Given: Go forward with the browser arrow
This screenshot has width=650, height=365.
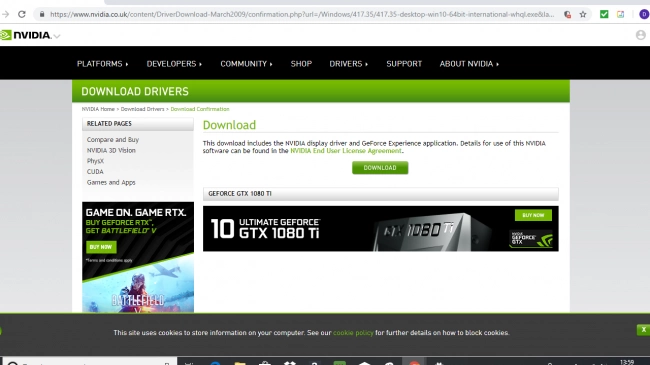Looking at the screenshot, I should coord(5,15).
